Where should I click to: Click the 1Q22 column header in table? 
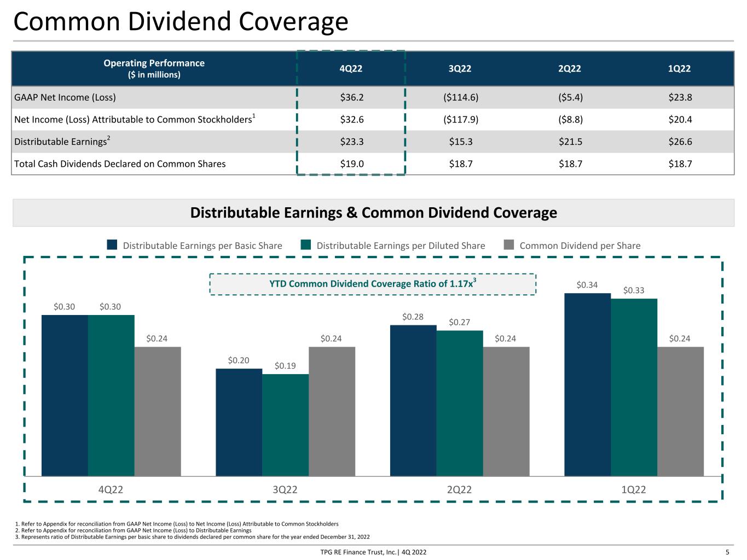[x=680, y=69]
